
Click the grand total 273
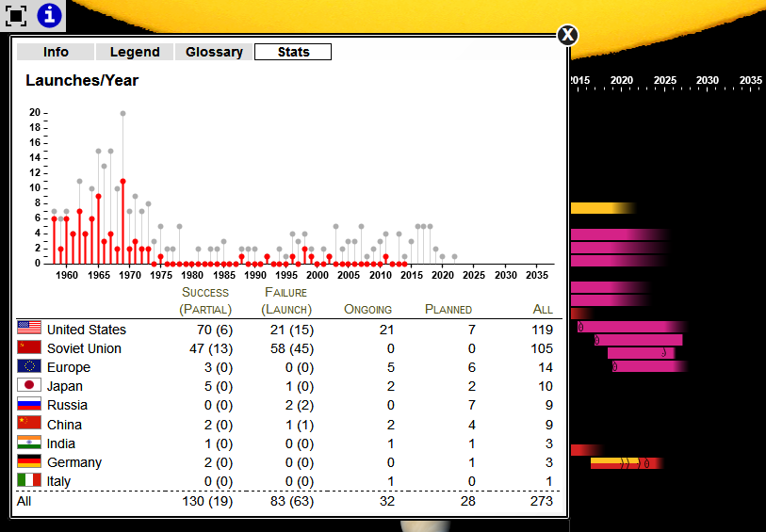542,501
